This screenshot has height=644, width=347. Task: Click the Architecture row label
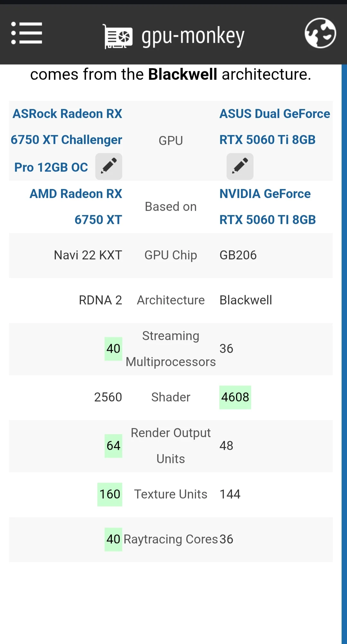[x=171, y=300]
